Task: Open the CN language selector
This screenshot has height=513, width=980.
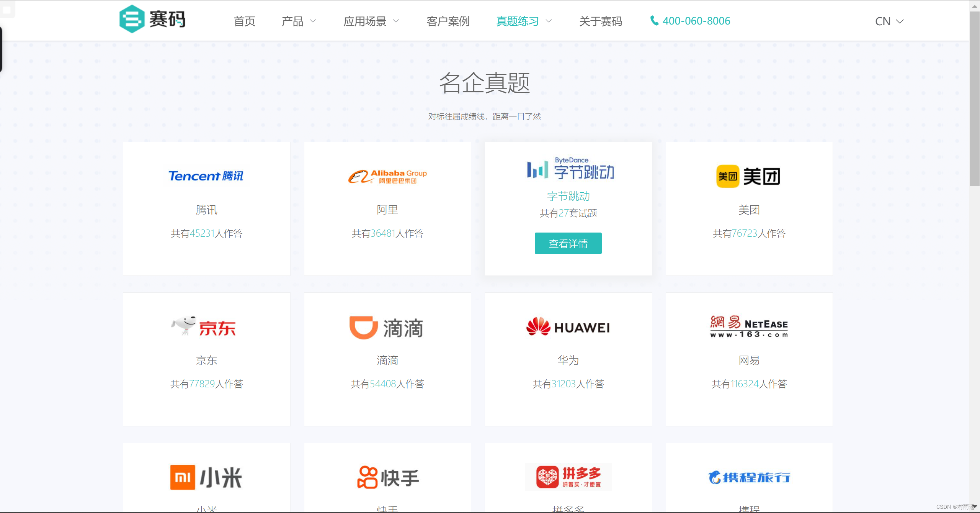Action: point(889,21)
